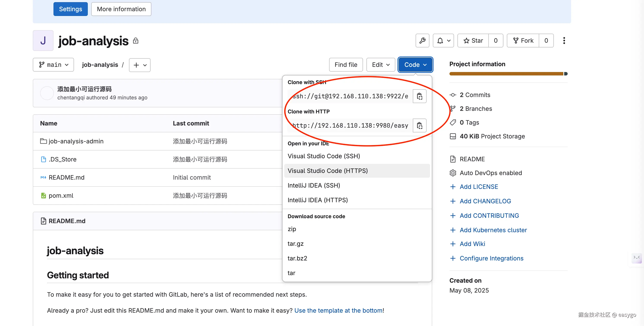Open the notification bell dropdown
This screenshot has height=326, width=644.
coord(443,41)
